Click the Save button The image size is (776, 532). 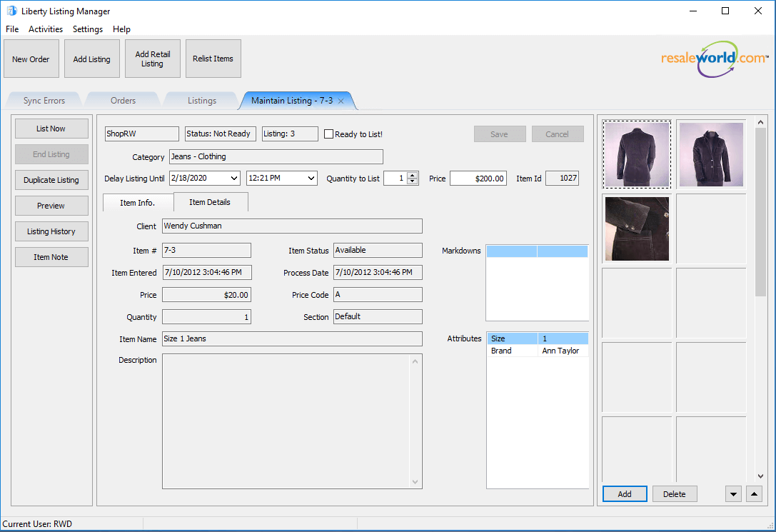(500, 134)
